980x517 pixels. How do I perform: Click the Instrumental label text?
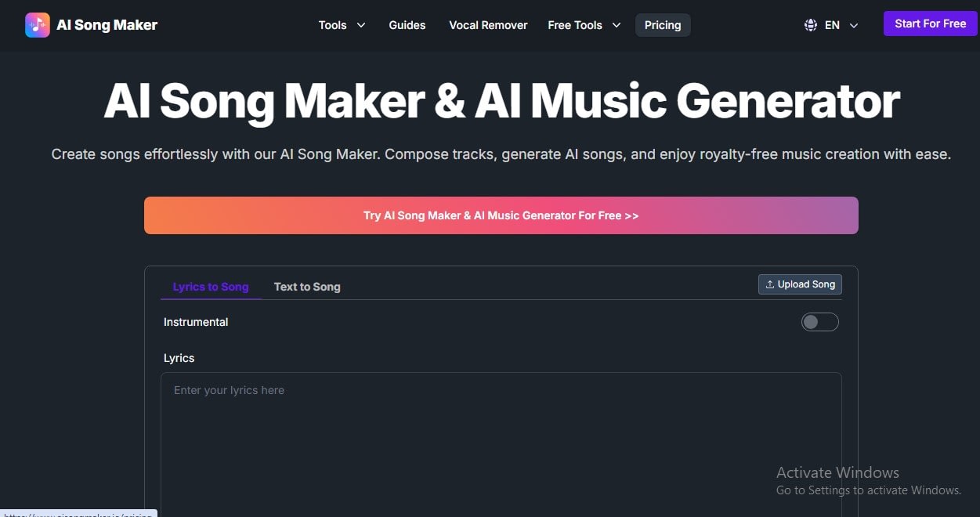click(x=195, y=321)
